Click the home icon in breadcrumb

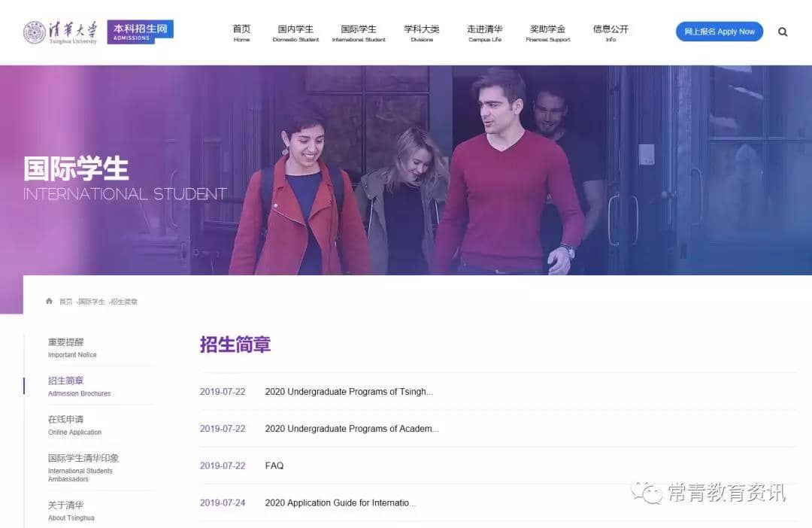pyautogui.click(x=50, y=302)
